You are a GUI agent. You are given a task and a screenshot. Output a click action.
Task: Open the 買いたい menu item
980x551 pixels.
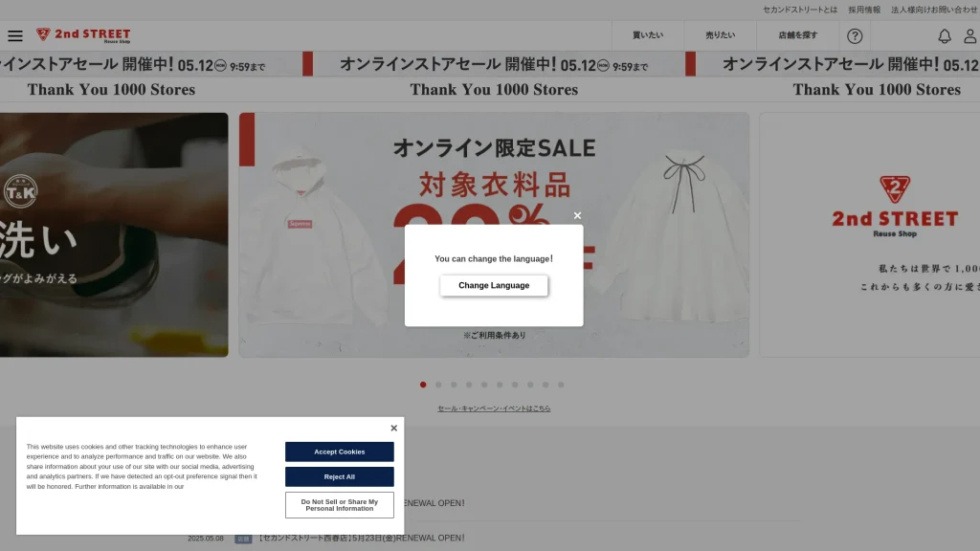point(648,35)
